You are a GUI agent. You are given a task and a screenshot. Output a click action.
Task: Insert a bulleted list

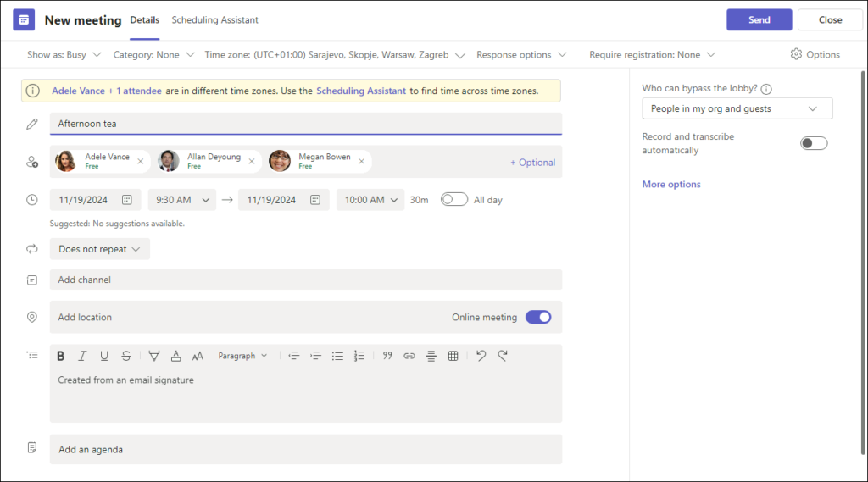coord(337,356)
